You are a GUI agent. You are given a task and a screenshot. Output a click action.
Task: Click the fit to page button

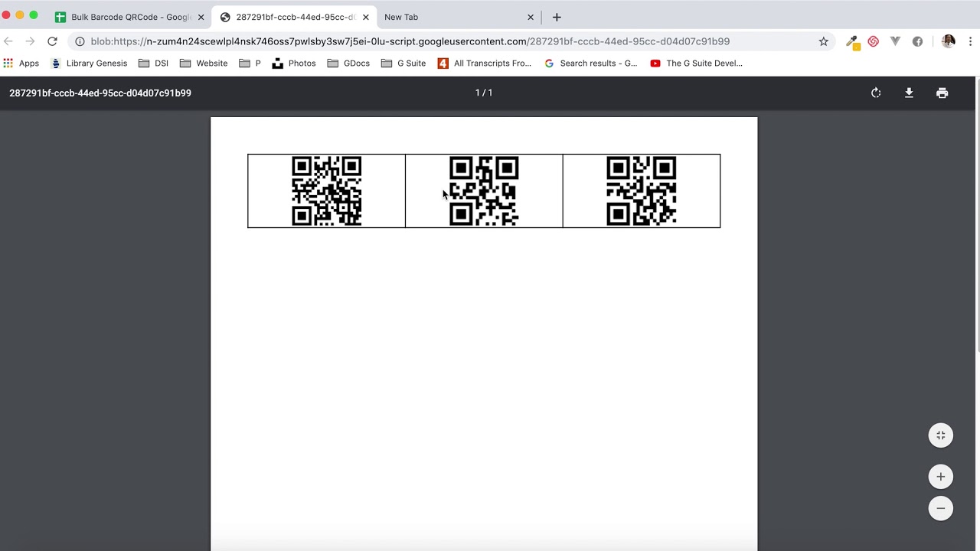tap(941, 435)
